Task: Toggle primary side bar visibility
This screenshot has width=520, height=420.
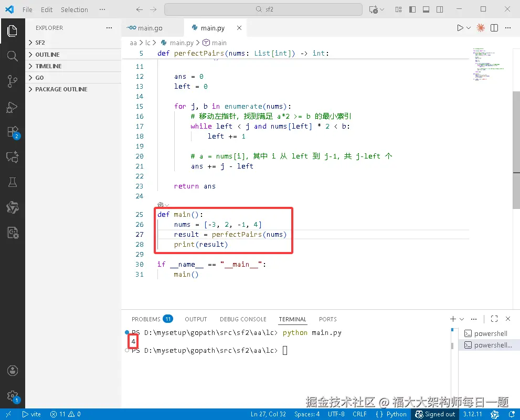Action: 412,9
